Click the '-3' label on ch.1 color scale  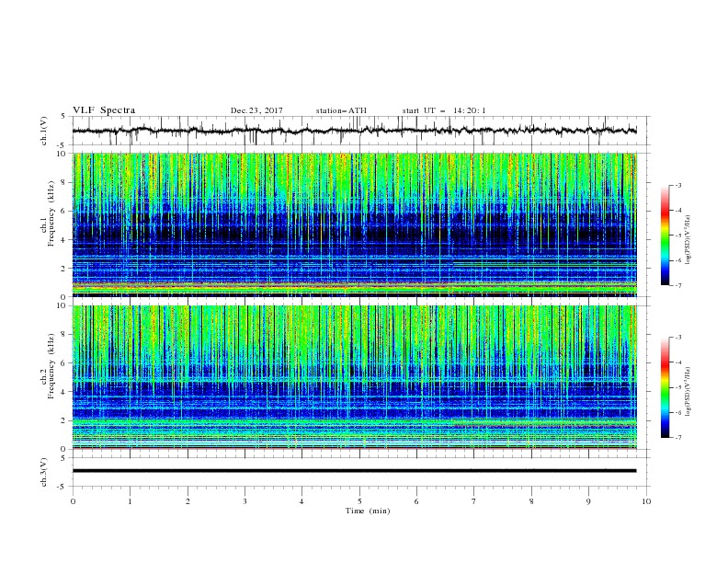pos(677,185)
